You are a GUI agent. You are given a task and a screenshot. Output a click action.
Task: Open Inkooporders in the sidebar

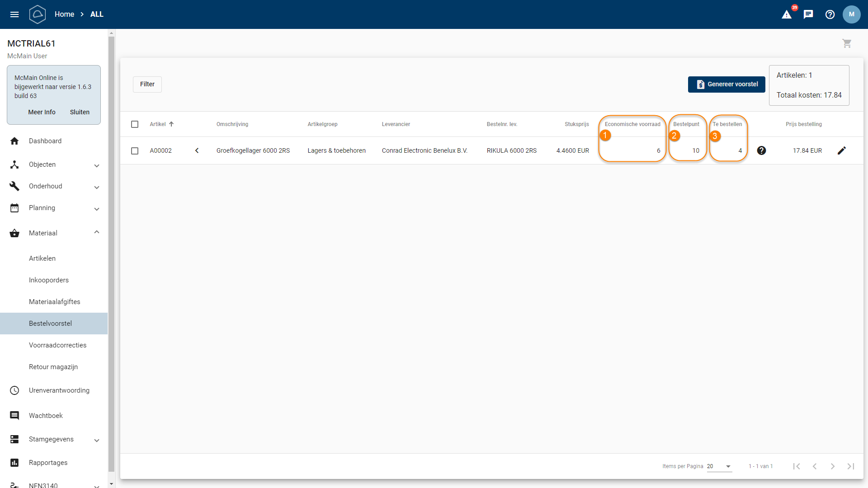[x=49, y=280]
